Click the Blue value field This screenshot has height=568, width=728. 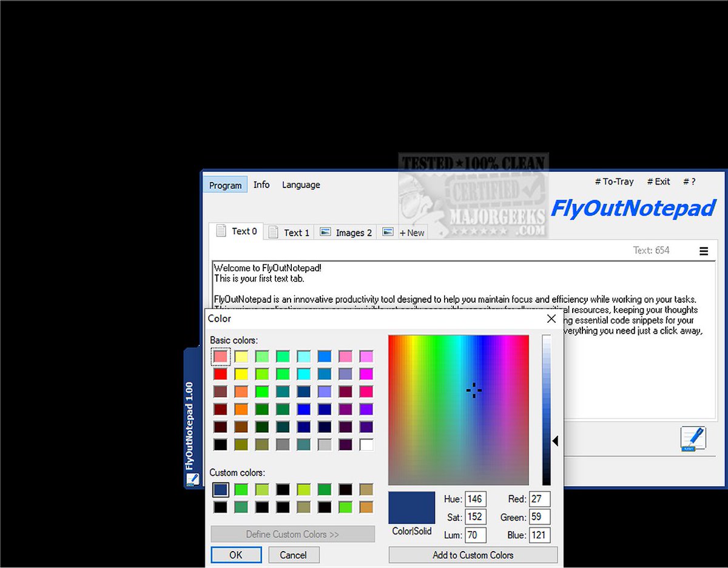pyautogui.click(x=539, y=535)
